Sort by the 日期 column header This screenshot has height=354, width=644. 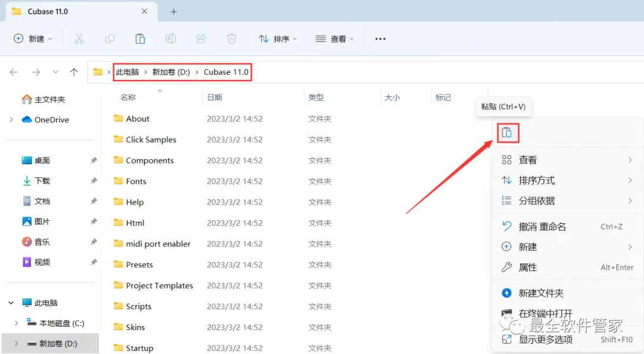coord(215,97)
